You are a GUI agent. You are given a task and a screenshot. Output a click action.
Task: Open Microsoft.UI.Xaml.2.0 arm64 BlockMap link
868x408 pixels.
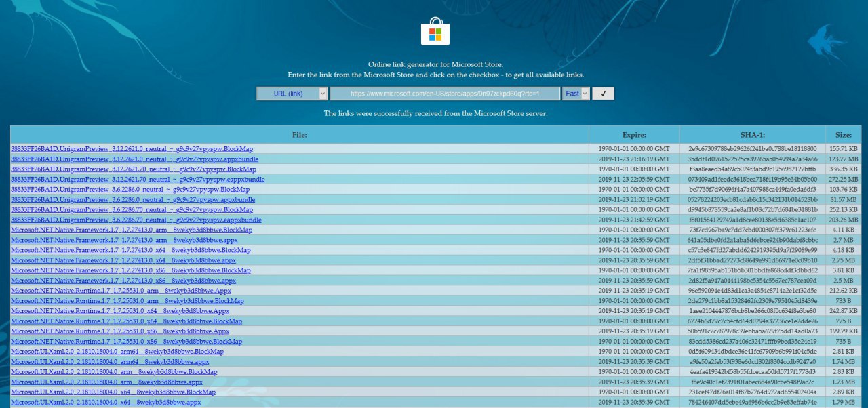117,352
